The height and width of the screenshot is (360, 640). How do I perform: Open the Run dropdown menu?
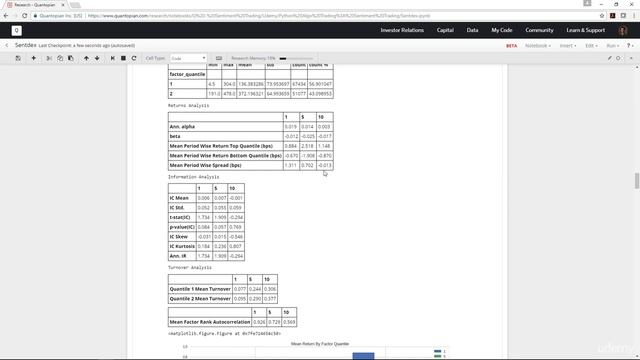[x=612, y=46]
